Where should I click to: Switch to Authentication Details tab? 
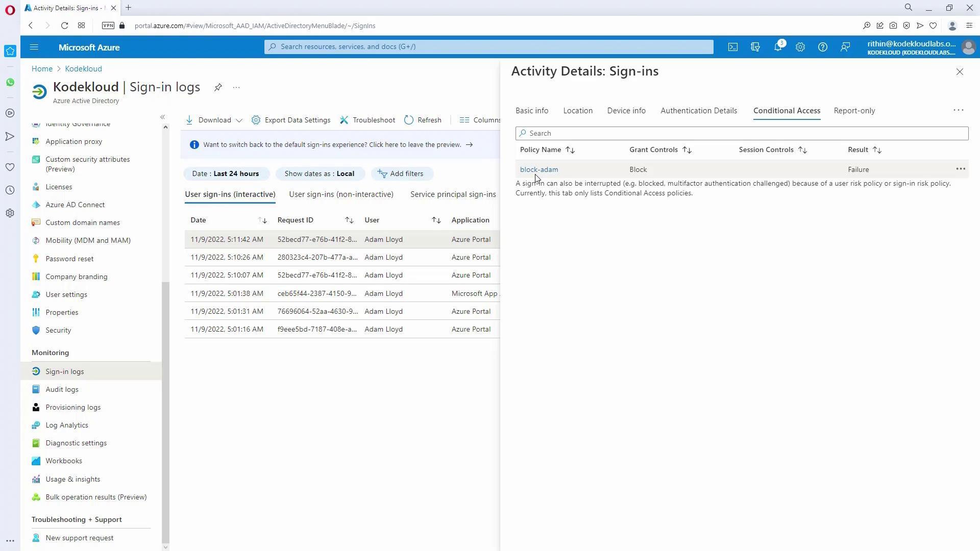pos(698,111)
